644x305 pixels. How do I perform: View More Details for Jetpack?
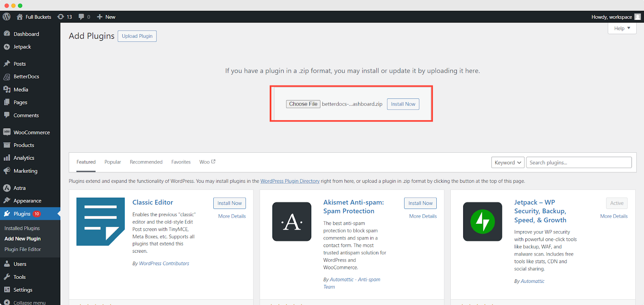614,216
